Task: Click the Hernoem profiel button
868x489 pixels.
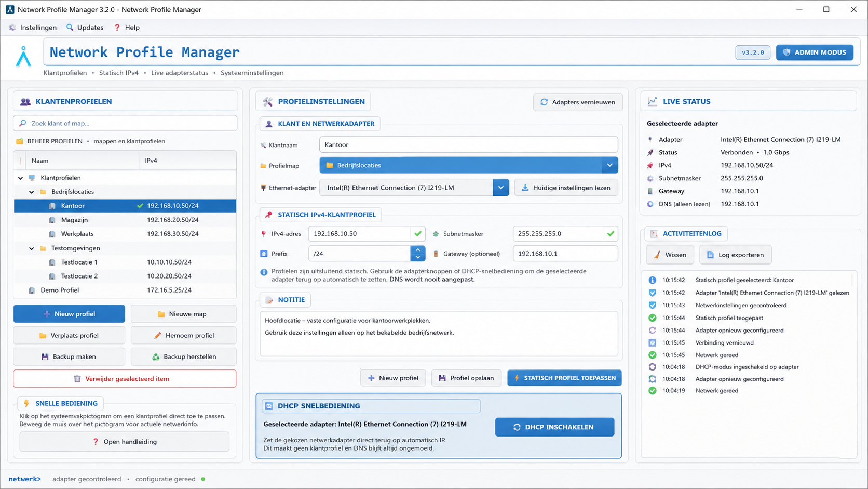Action: (x=183, y=335)
